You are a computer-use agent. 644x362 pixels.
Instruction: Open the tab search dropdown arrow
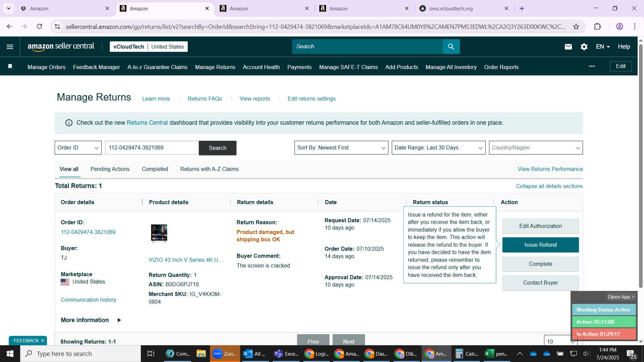point(8,8)
